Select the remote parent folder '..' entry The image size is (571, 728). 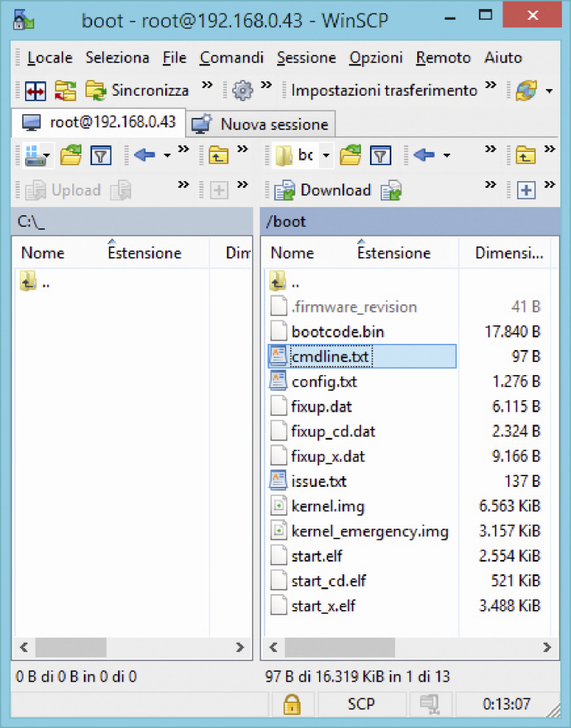pyautogui.click(x=284, y=281)
